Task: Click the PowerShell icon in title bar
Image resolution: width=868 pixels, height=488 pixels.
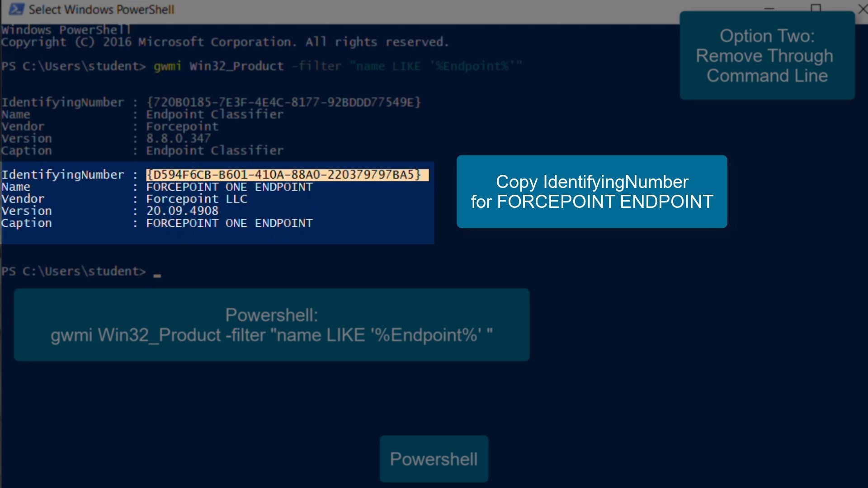Action: coord(16,9)
